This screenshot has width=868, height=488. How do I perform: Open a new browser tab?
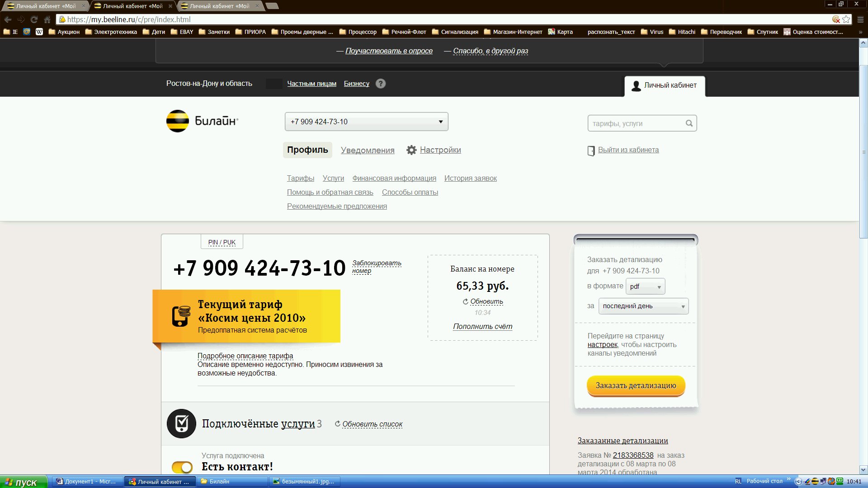(272, 6)
